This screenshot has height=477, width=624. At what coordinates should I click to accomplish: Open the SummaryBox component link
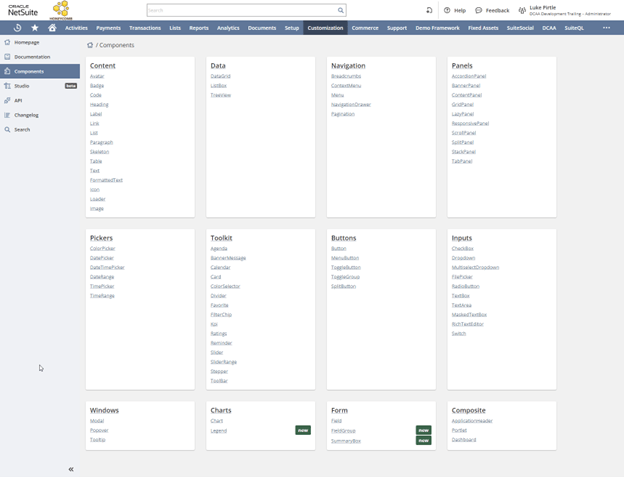point(346,441)
